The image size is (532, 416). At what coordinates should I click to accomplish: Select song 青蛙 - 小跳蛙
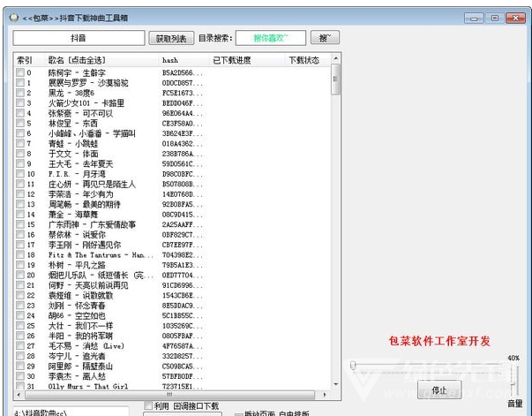73,143
